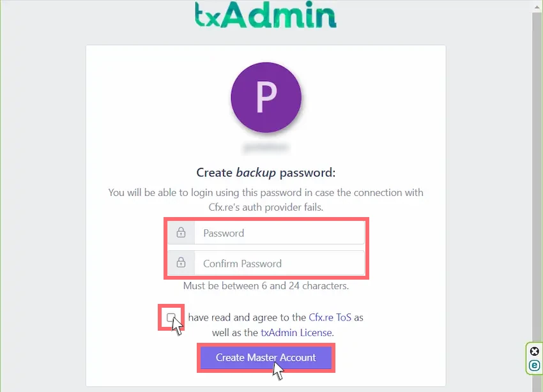
Task: Click the lock icon beside Password field
Action: point(181,232)
